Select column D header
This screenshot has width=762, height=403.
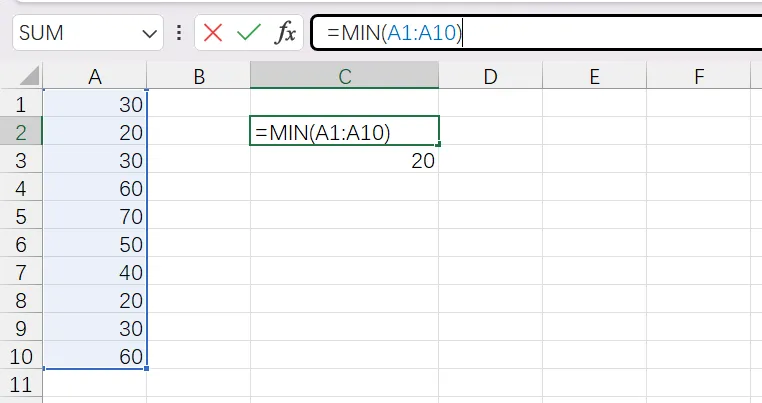[x=490, y=76]
